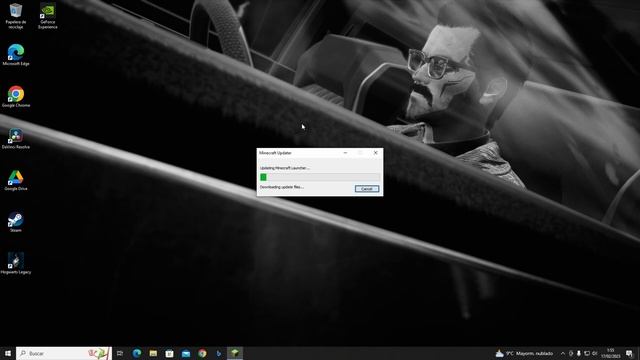Open the Bing taskbar icon

tap(218, 353)
